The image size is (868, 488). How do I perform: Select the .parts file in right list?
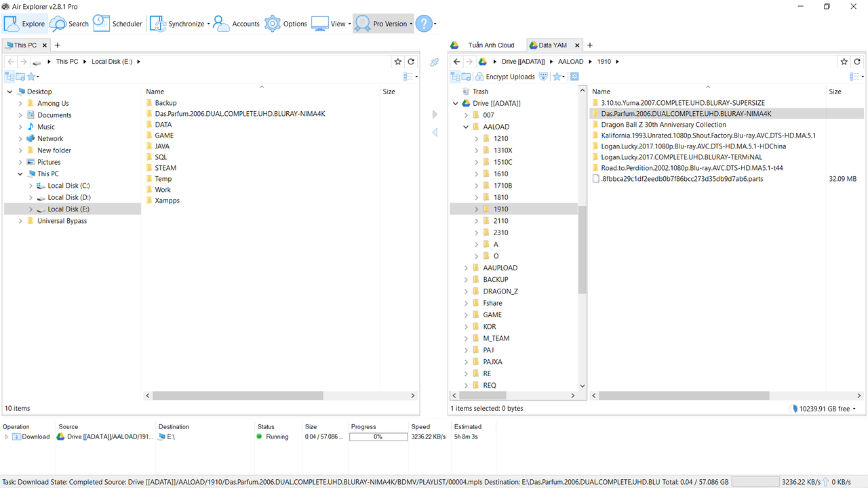tap(682, 179)
